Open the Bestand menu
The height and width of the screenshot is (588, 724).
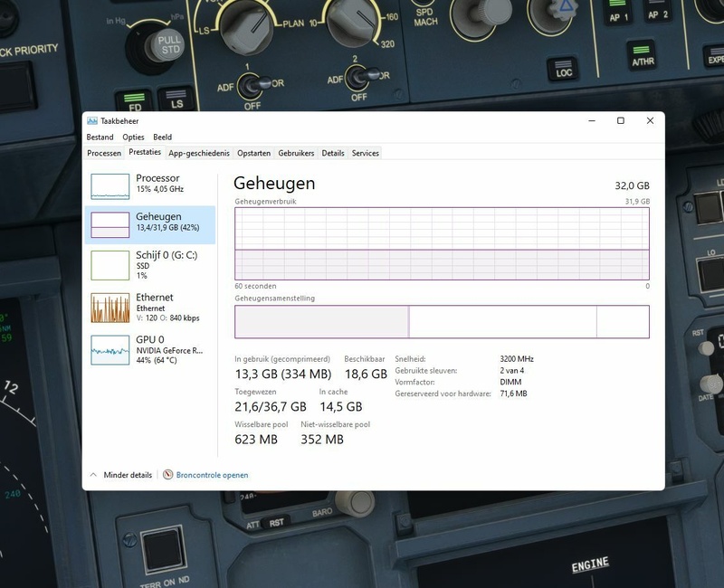(x=100, y=138)
